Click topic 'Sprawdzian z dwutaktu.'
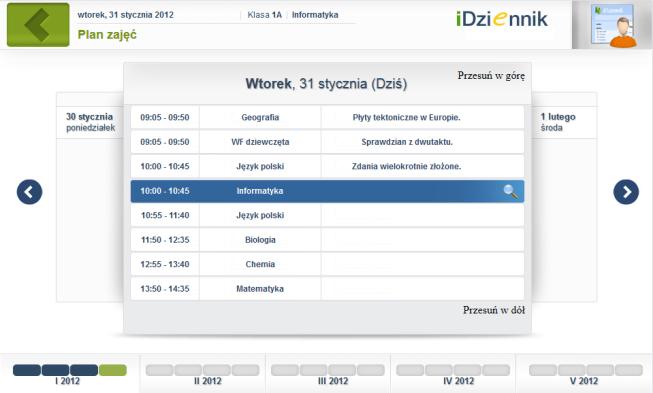Viewport: 653px width, 393px height. 407,142
